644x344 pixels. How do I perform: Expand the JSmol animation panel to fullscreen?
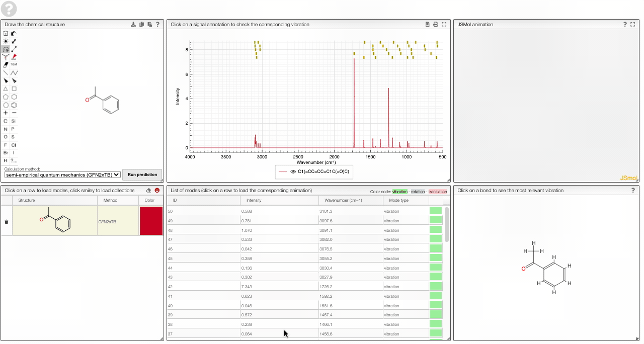(633, 24)
